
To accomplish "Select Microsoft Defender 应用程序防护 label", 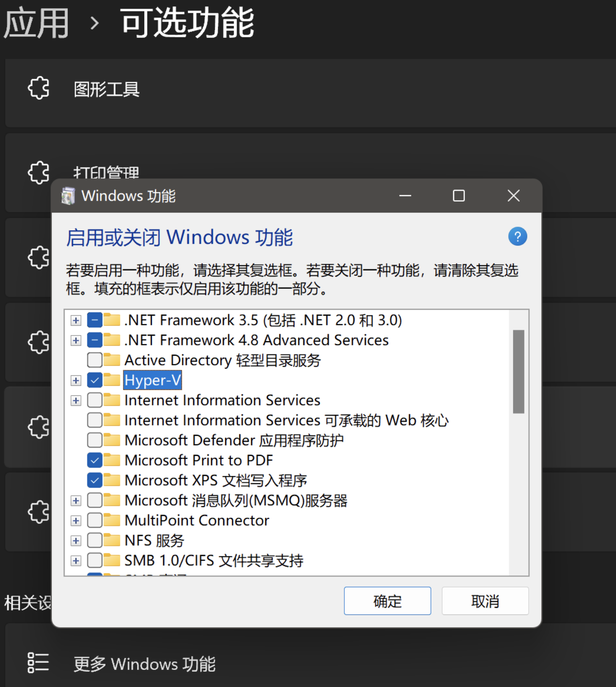I will click(234, 440).
